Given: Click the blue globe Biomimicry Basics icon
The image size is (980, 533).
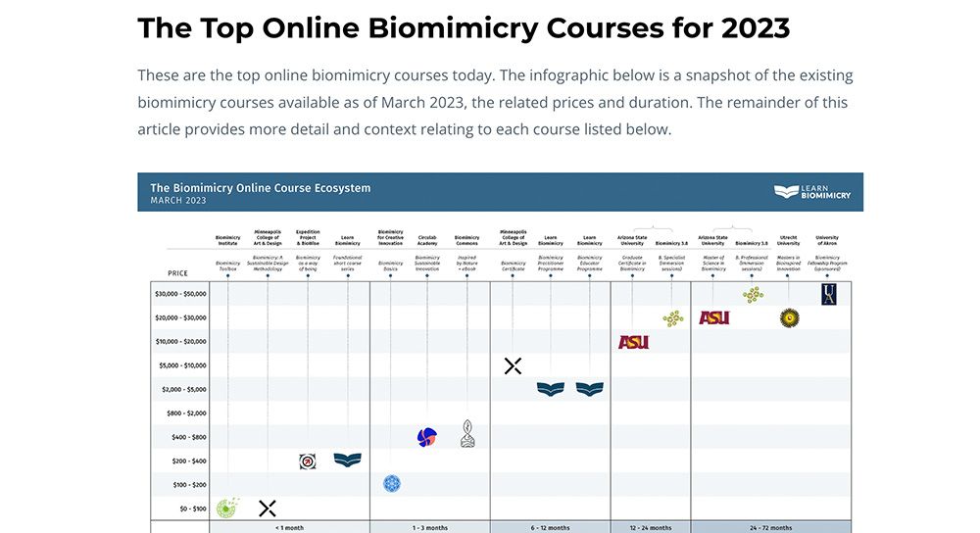Looking at the screenshot, I should coord(392,484).
